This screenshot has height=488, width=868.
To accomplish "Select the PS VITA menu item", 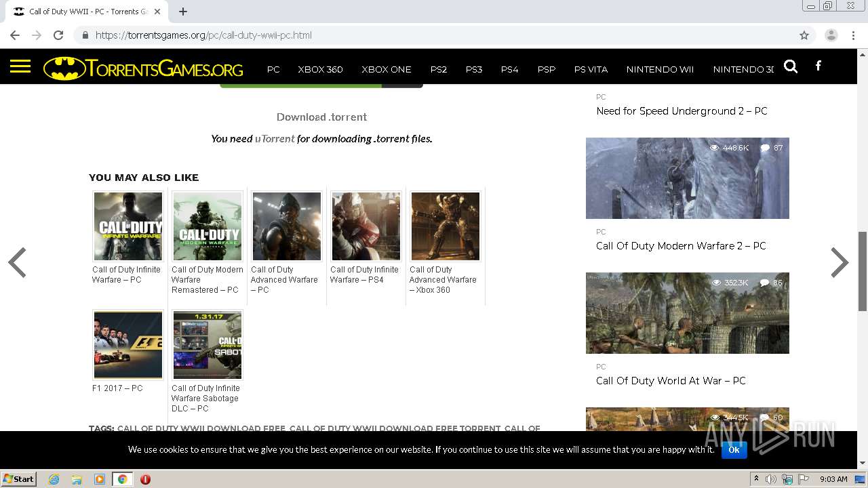I will pyautogui.click(x=591, y=69).
